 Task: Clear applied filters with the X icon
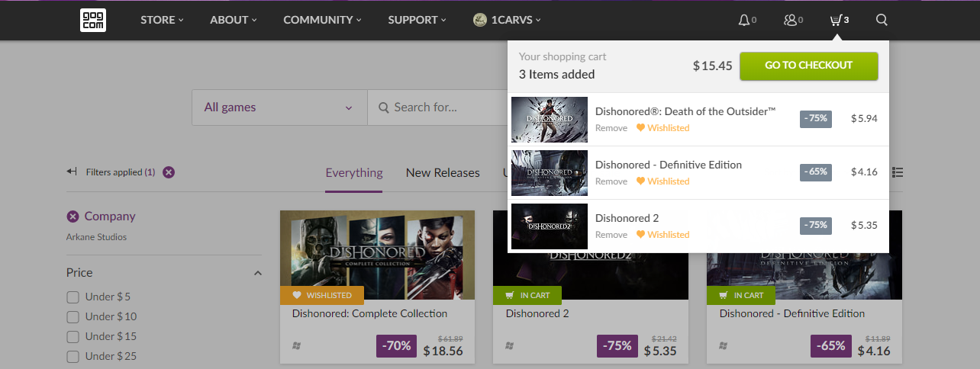pyautogui.click(x=169, y=172)
